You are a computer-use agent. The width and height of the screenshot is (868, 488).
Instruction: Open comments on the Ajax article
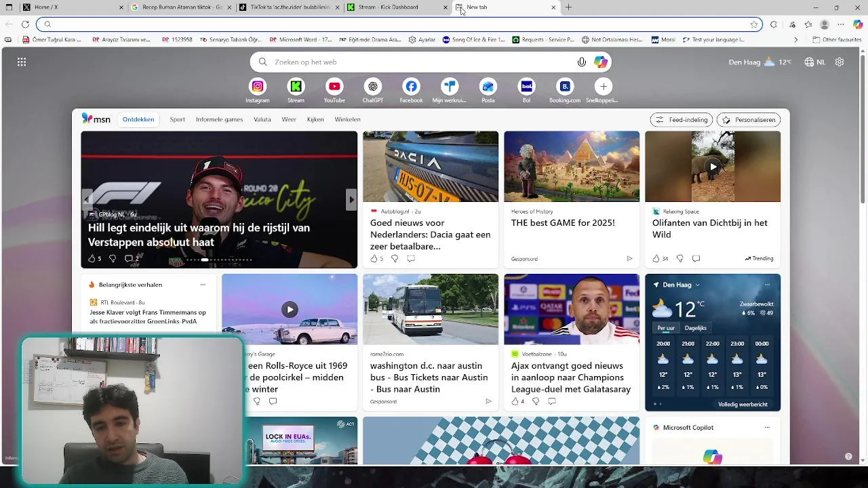tap(551, 401)
